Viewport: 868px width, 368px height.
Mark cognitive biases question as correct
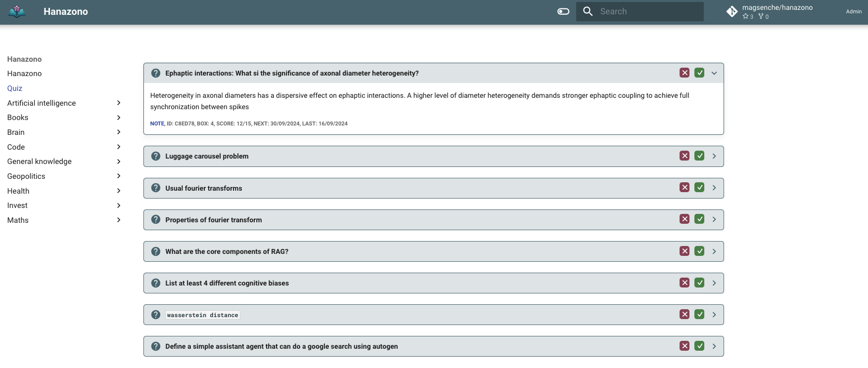[x=699, y=283]
